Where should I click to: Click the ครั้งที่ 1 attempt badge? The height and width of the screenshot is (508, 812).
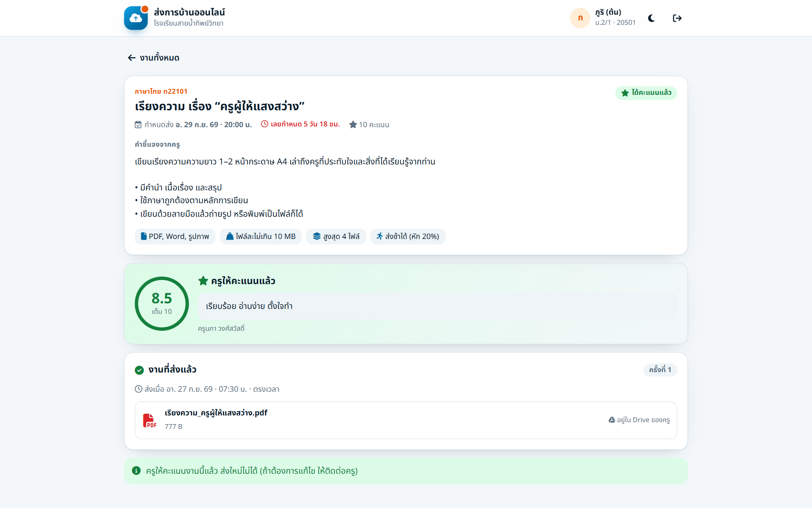point(660,370)
